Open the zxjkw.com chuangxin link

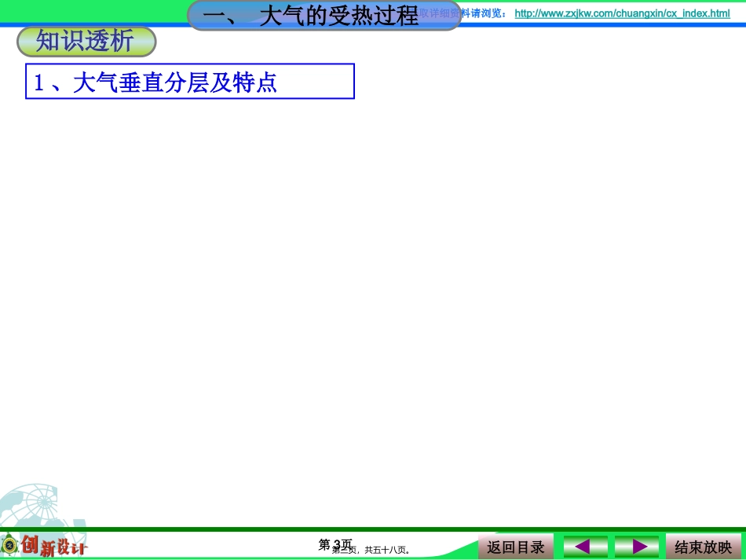[x=622, y=13]
